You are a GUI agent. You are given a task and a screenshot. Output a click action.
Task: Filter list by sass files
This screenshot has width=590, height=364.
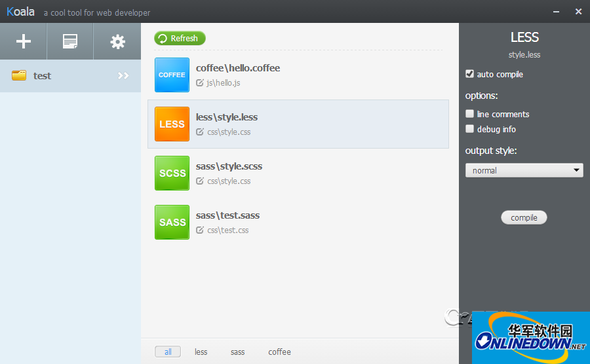(x=237, y=352)
